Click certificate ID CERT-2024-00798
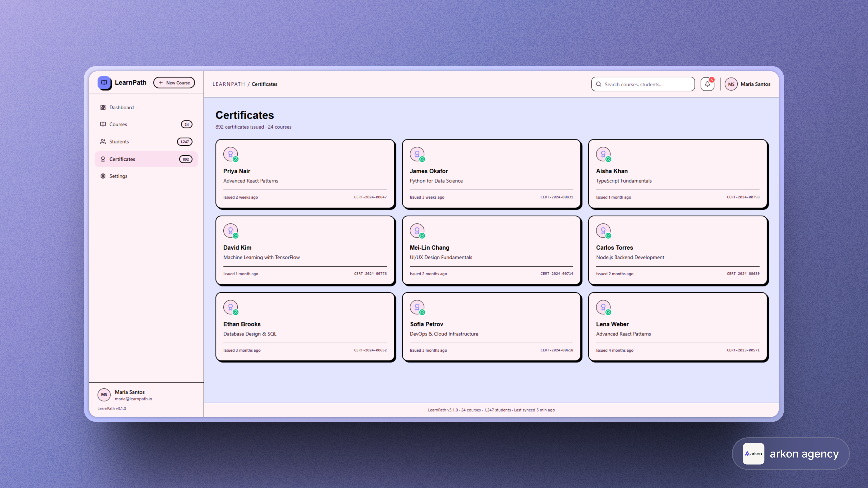This screenshot has height=488, width=868. [x=743, y=197]
